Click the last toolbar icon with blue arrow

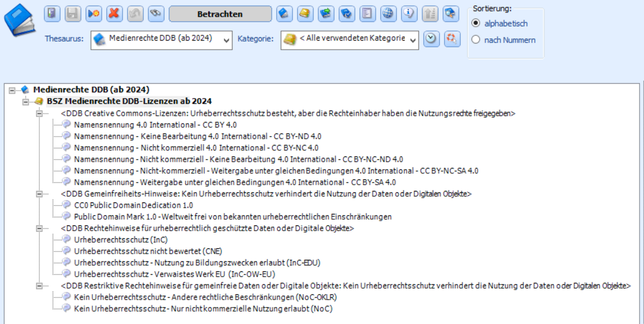pos(450,14)
